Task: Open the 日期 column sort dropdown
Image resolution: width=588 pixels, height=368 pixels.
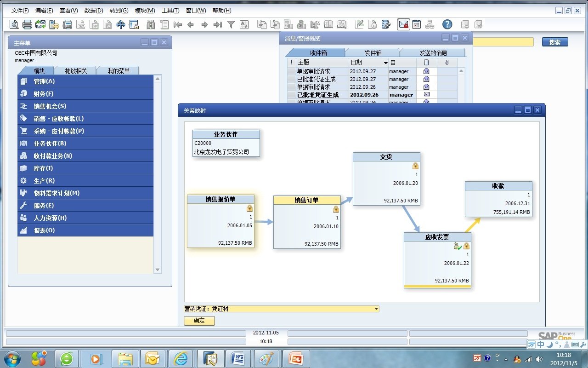Action: click(385, 62)
